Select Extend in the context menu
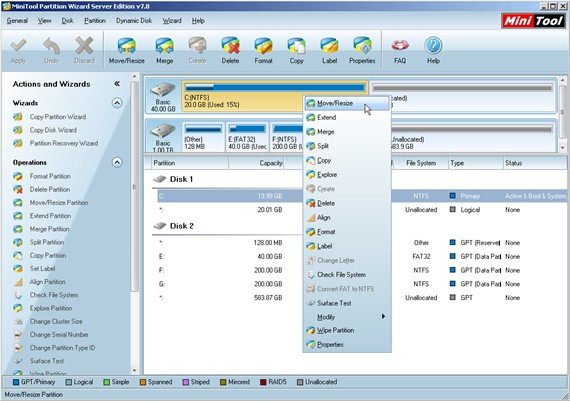 347,117
